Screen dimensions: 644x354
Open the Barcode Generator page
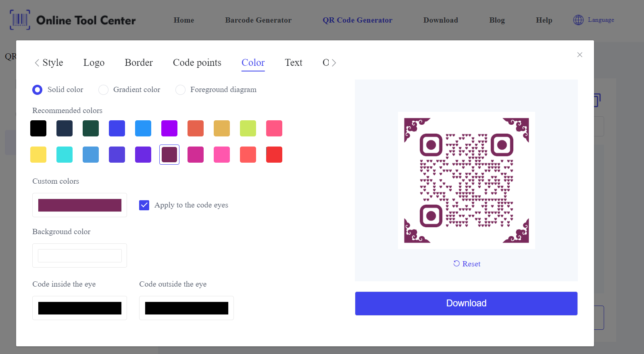(258, 20)
